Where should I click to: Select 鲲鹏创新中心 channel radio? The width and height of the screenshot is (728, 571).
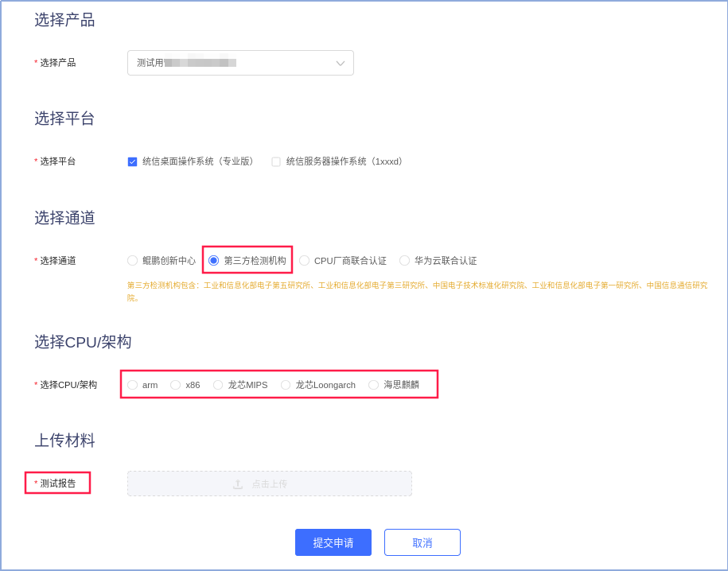[132, 260]
